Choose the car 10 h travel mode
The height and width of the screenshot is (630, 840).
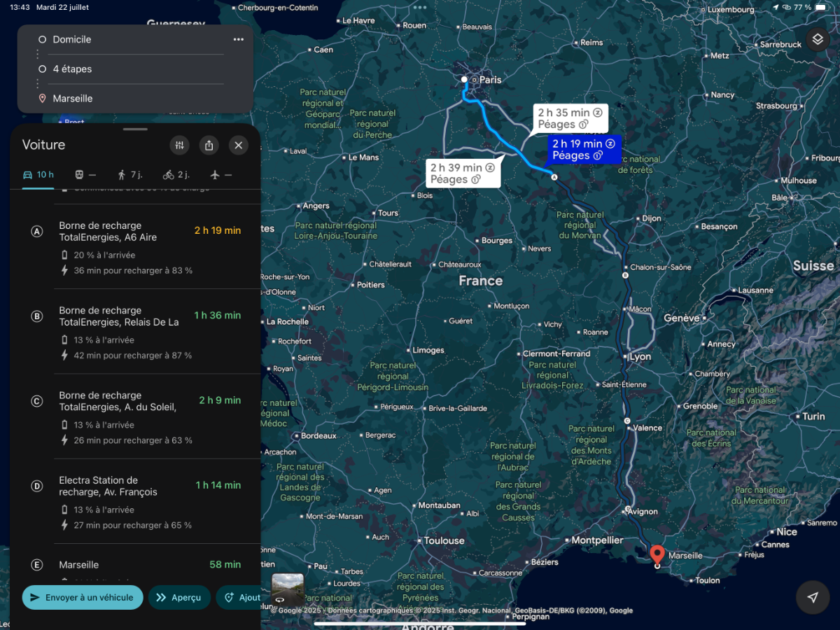(38, 174)
